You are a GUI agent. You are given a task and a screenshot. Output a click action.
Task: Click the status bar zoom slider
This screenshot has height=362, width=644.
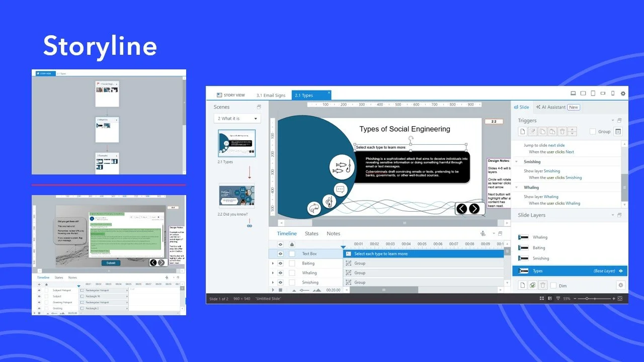(595, 299)
